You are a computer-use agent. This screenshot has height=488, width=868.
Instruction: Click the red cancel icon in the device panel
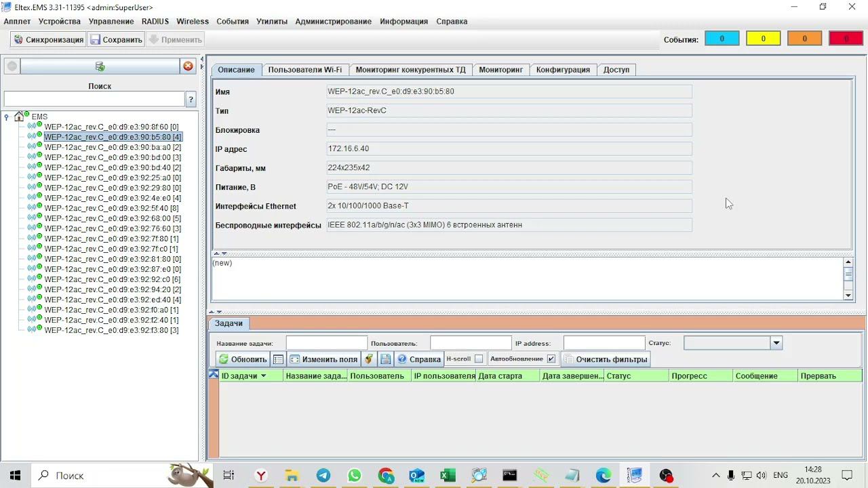(188, 66)
